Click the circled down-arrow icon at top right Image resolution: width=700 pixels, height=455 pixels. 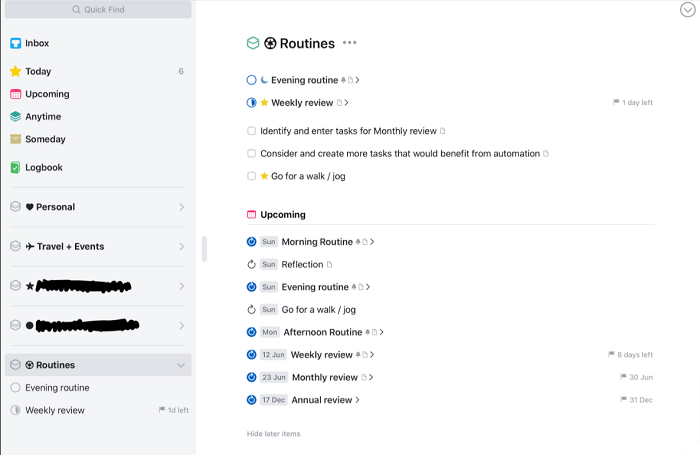[x=688, y=9]
